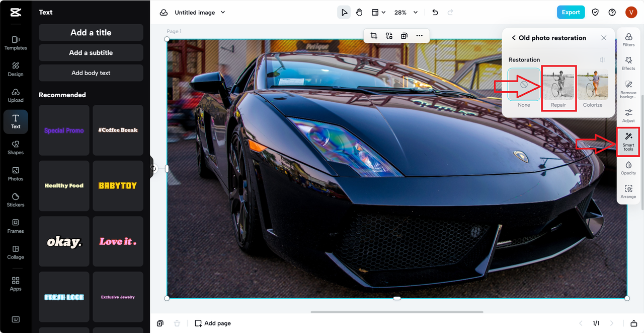Open the Stickers sidebar panel
Image resolution: width=644 pixels, height=333 pixels.
[16, 200]
